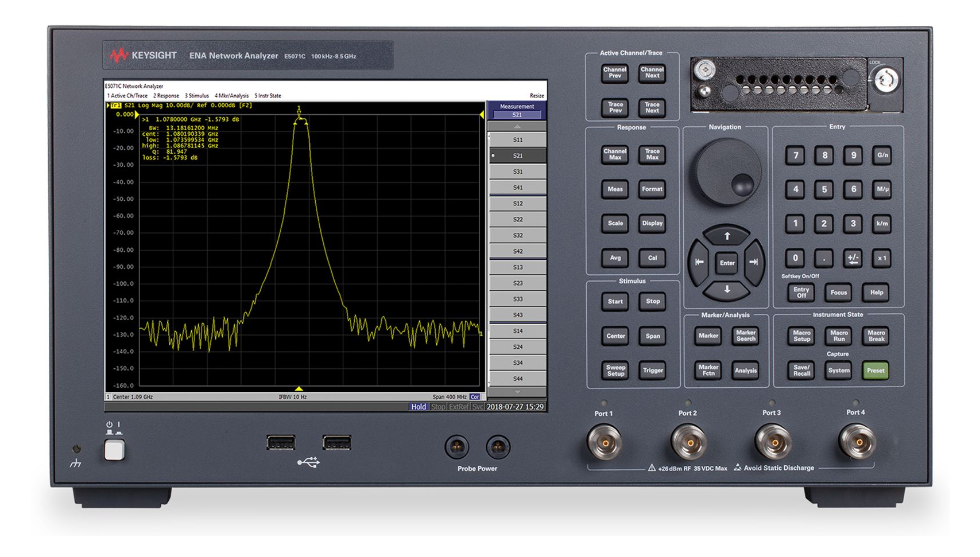980x557 pixels.
Task: Set stimulus with Start key
Action: click(615, 302)
